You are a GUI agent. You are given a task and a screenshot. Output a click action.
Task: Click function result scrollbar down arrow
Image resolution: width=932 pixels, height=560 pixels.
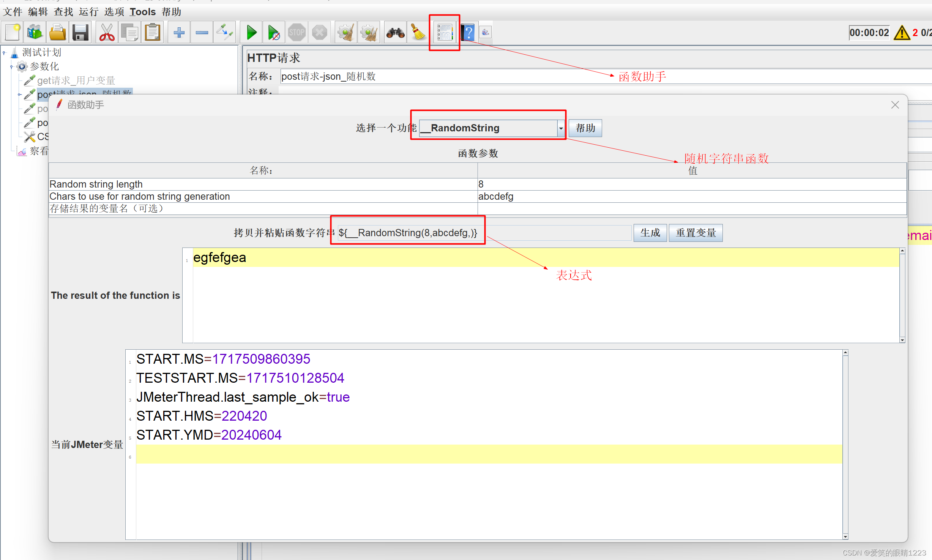click(902, 340)
